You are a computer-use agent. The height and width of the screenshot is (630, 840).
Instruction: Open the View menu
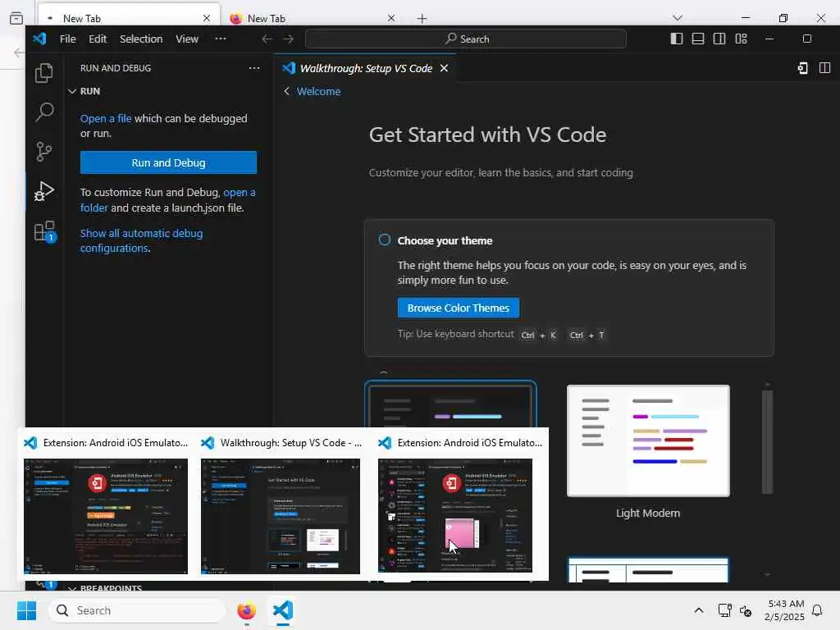point(187,39)
